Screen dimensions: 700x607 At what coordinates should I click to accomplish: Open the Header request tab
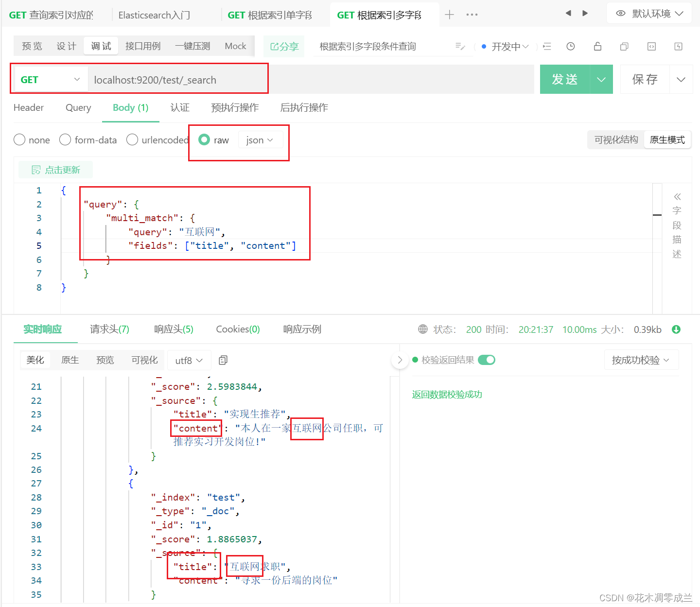pyautogui.click(x=29, y=107)
